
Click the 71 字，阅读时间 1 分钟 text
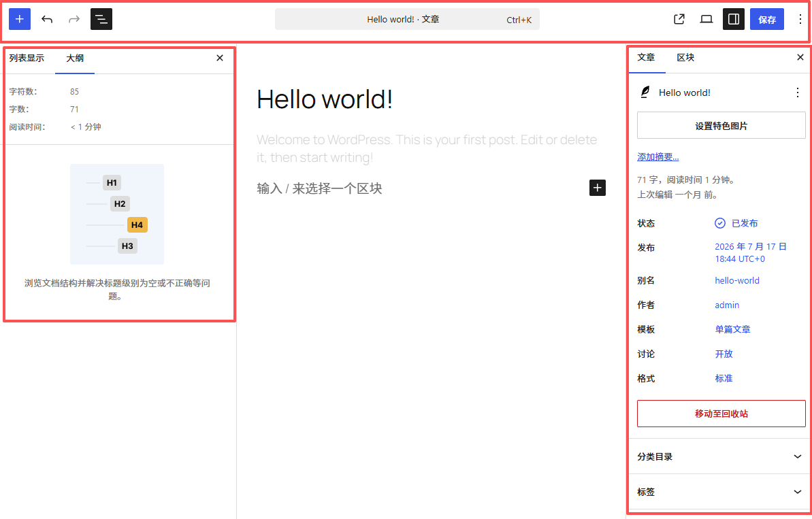click(x=686, y=180)
